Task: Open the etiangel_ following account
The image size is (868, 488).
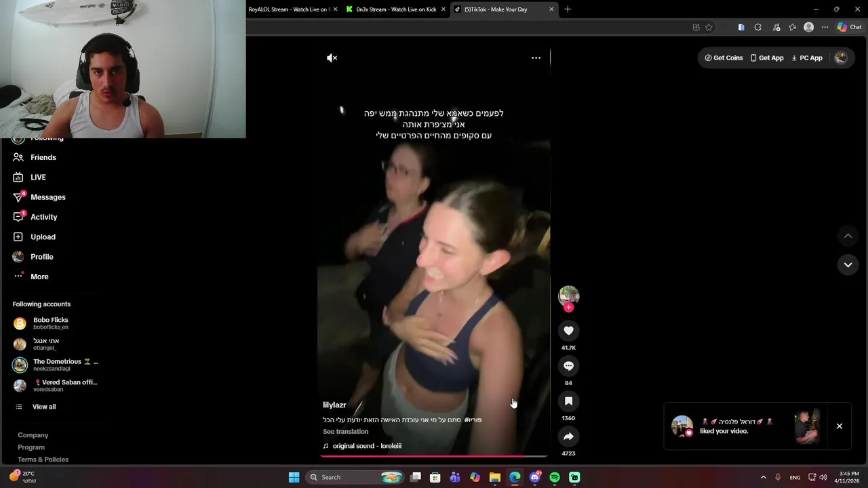Action: pos(37,344)
